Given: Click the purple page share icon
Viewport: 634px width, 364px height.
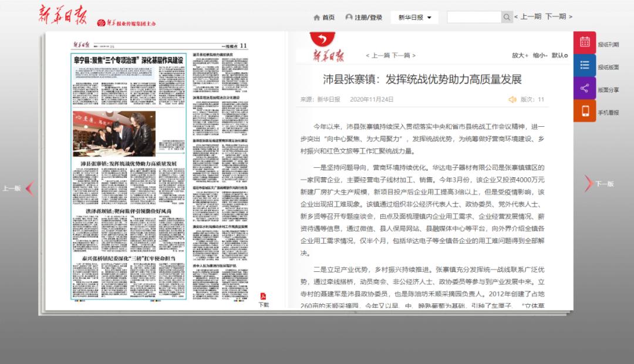Looking at the screenshot, I should point(585,88).
